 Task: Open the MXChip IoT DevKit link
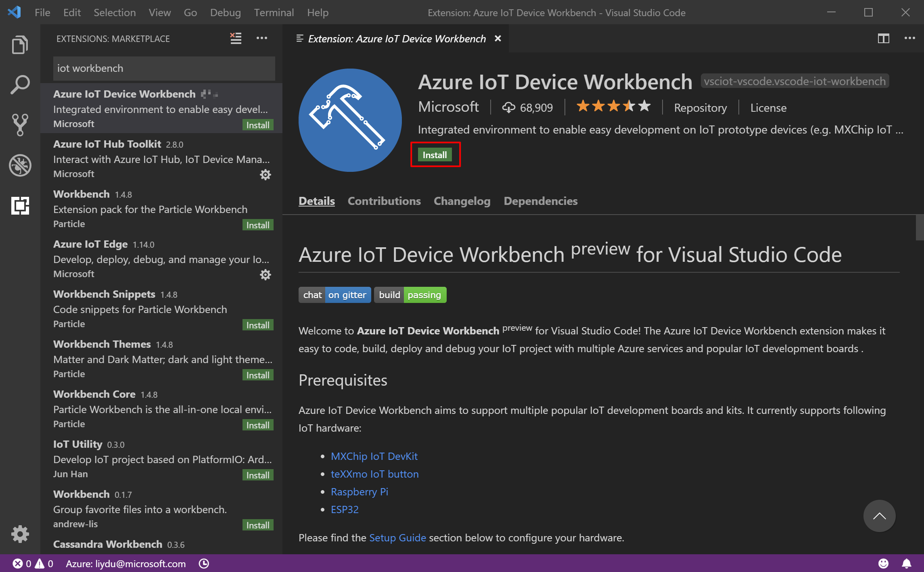coord(374,456)
